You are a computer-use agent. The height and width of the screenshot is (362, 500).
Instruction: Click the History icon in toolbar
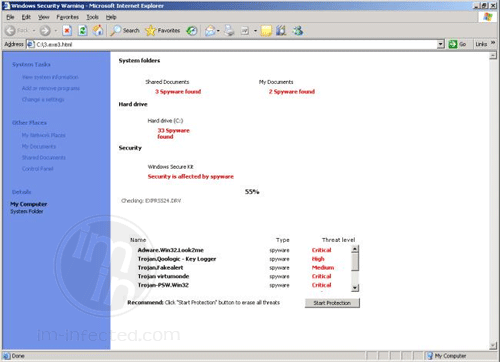click(x=192, y=31)
